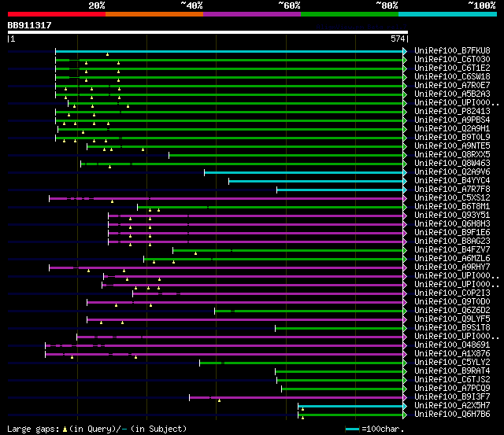Click the green ~80% identity legend segment
504x435 pixels.
pyautogui.click(x=350, y=14)
